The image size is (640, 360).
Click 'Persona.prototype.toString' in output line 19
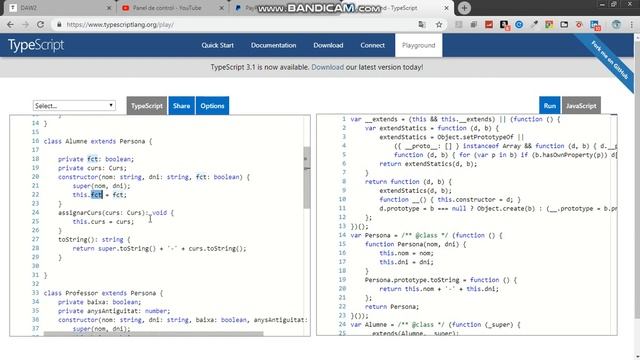pos(412,280)
